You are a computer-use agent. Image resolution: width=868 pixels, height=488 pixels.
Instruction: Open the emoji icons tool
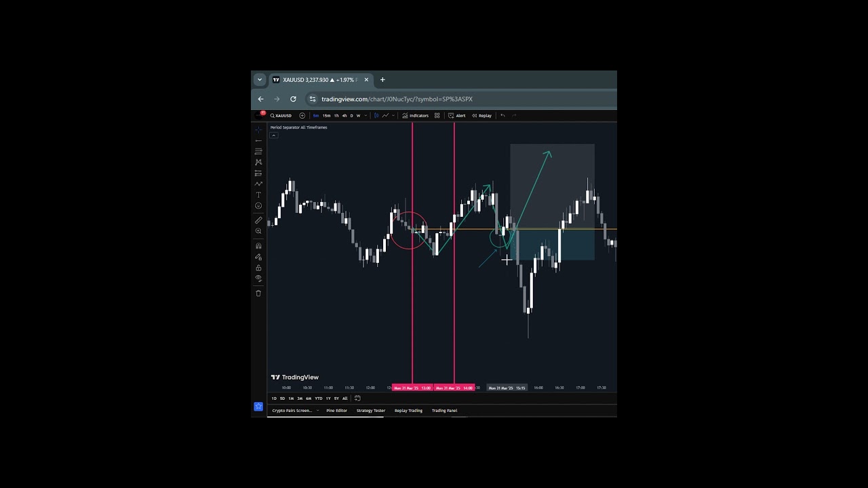[x=258, y=205]
